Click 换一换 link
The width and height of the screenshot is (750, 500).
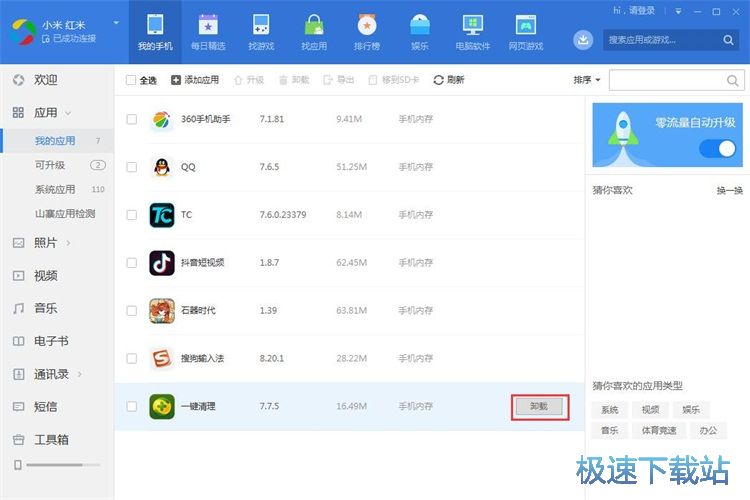tap(729, 191)
